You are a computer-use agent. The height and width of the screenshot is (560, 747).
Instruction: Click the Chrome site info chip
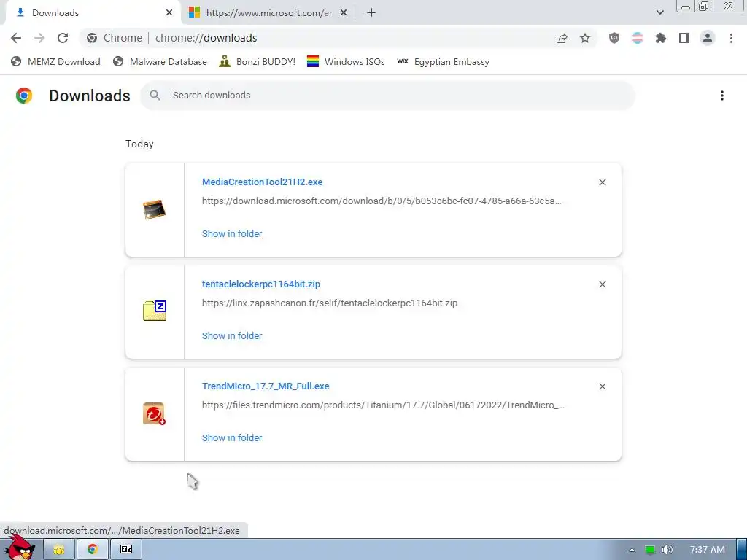point(115,38)
